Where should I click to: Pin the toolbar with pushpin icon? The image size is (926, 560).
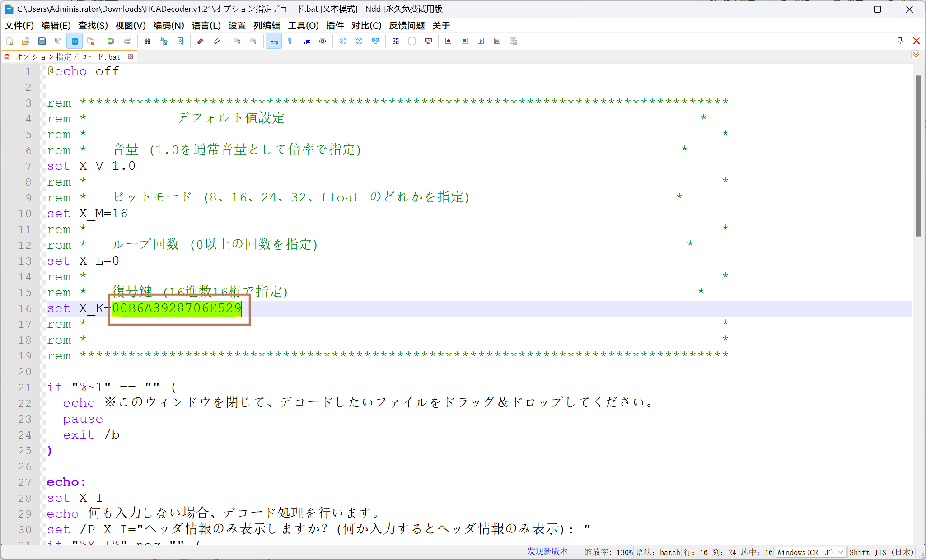point(900,41)
